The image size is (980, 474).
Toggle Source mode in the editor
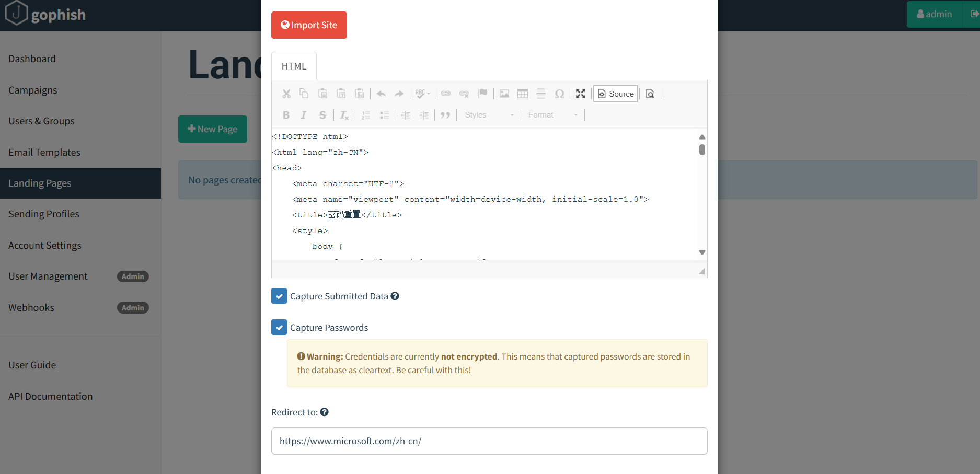[615, 94]
